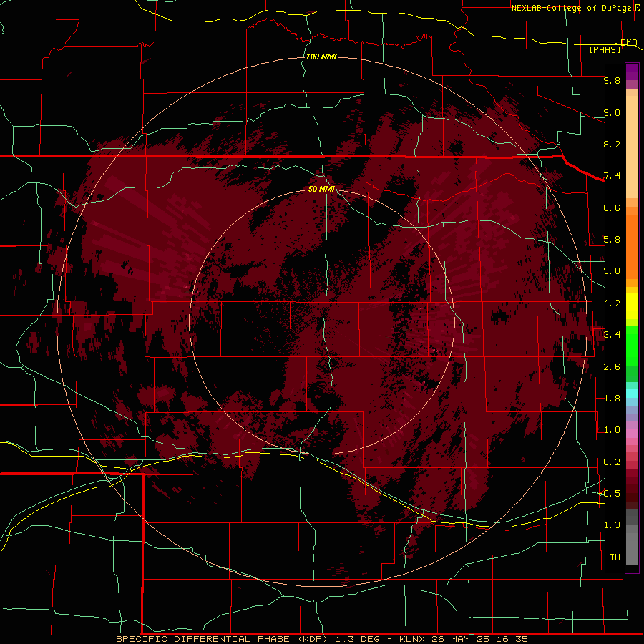This screenshot has width=644, height=644.
Task: Click the -1.3 value on the color scale
Action: point(609,525)
